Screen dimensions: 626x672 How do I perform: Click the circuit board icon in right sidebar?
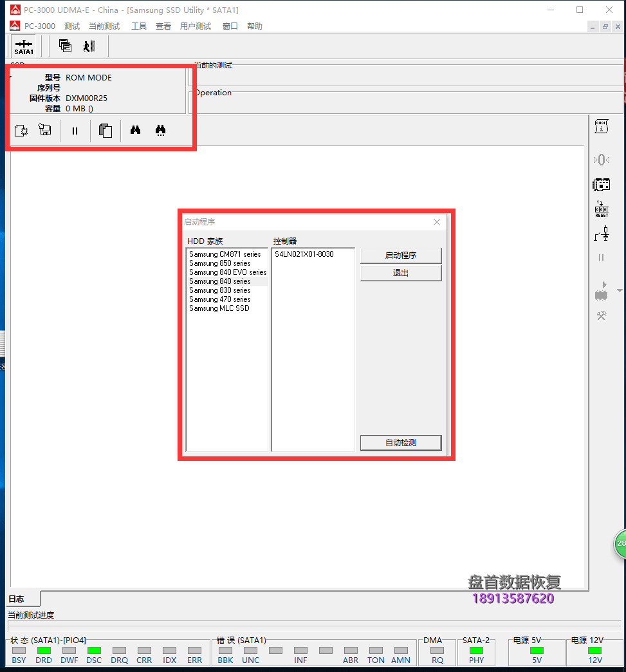tap(601, 185)
